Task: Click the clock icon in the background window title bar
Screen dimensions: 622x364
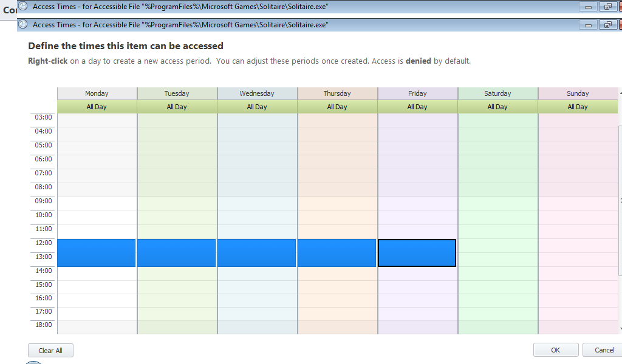Action: tap(23, 5)
